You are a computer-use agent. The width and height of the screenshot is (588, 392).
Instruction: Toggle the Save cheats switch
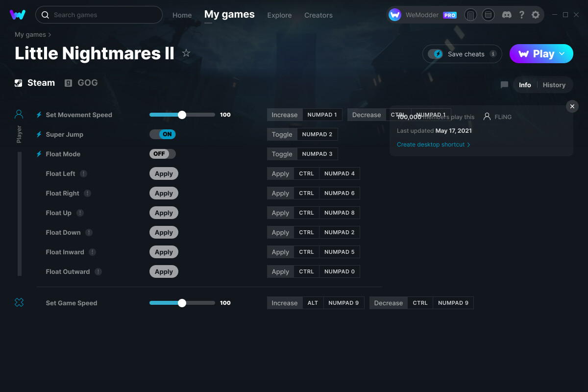pos(435,54)
